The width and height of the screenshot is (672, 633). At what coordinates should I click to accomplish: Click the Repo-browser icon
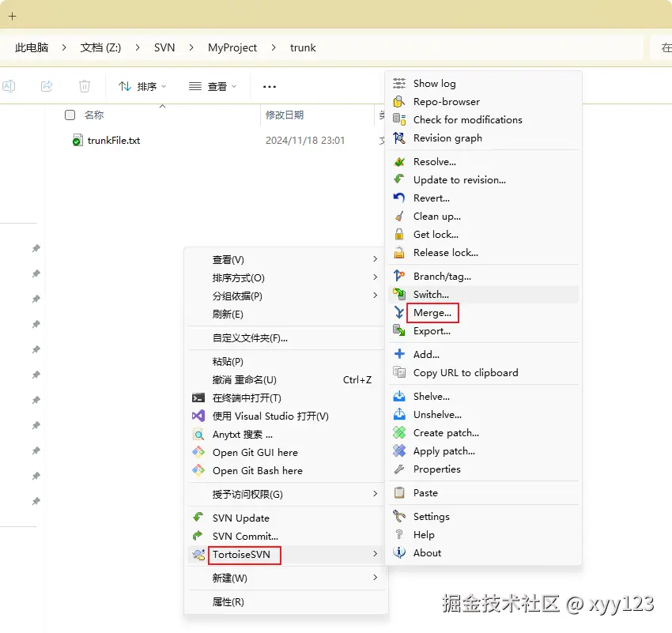(399, 101)
